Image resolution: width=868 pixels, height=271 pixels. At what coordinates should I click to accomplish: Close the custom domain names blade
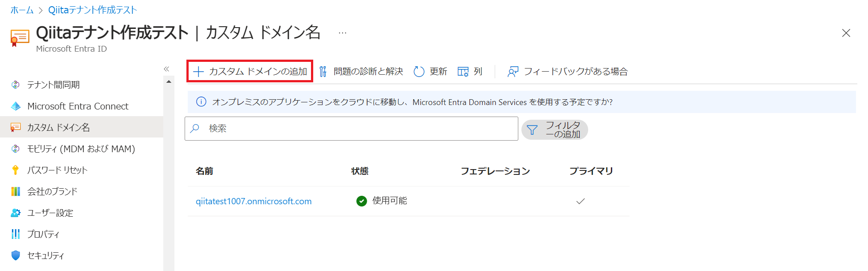[x=846, y=33]
